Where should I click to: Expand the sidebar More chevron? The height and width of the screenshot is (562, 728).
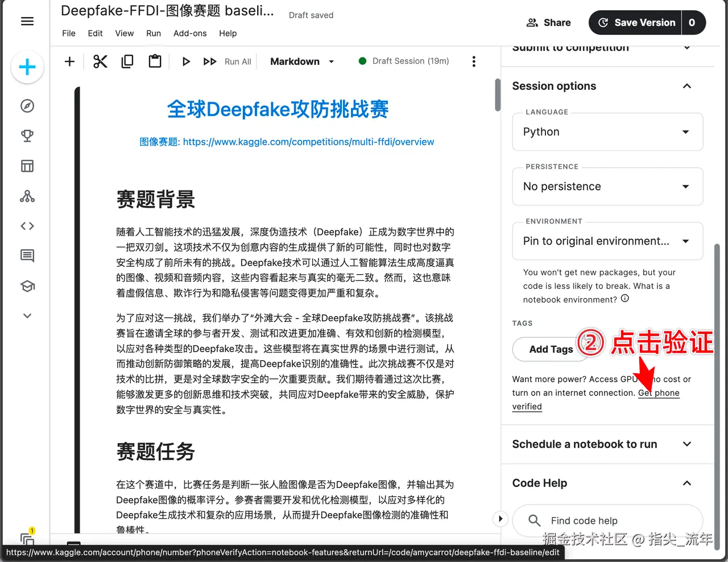click(x=27, y=316)
